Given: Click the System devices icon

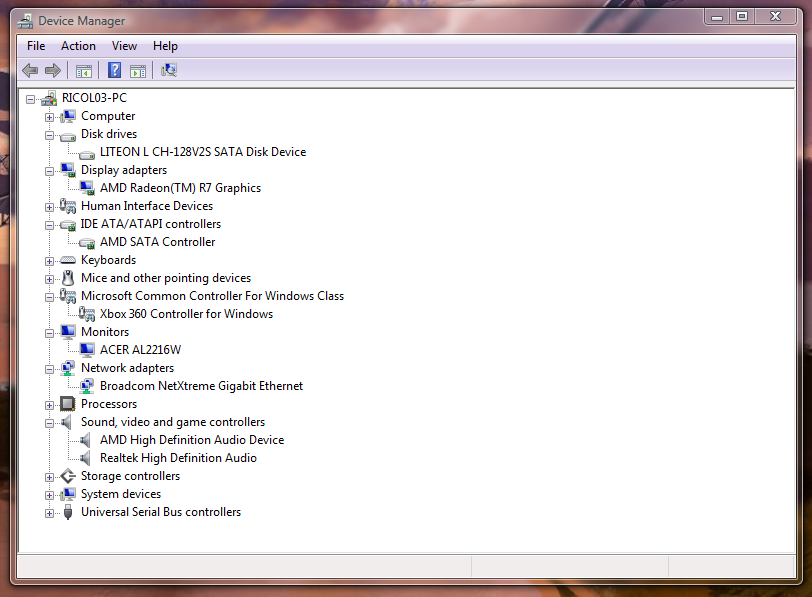Looking at the screenshot, I should click(x=68, y=494).
